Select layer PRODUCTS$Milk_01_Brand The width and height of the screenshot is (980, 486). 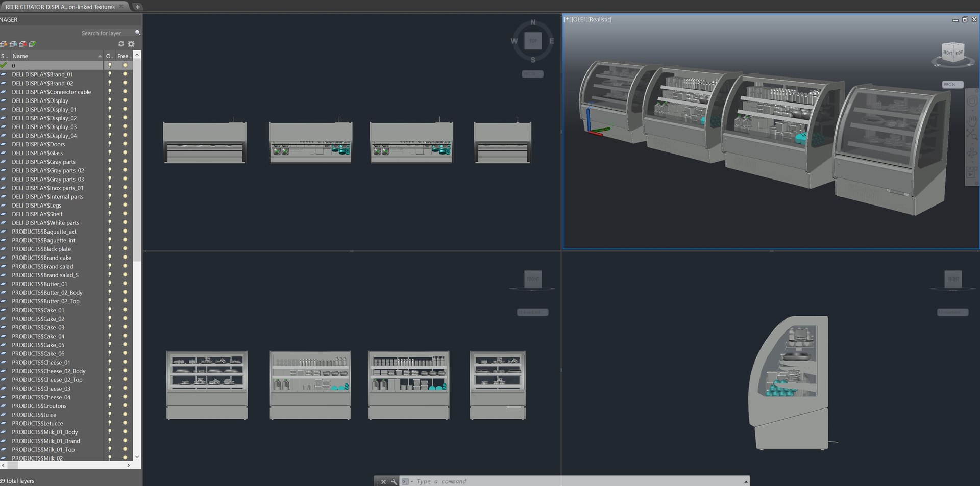46,441
